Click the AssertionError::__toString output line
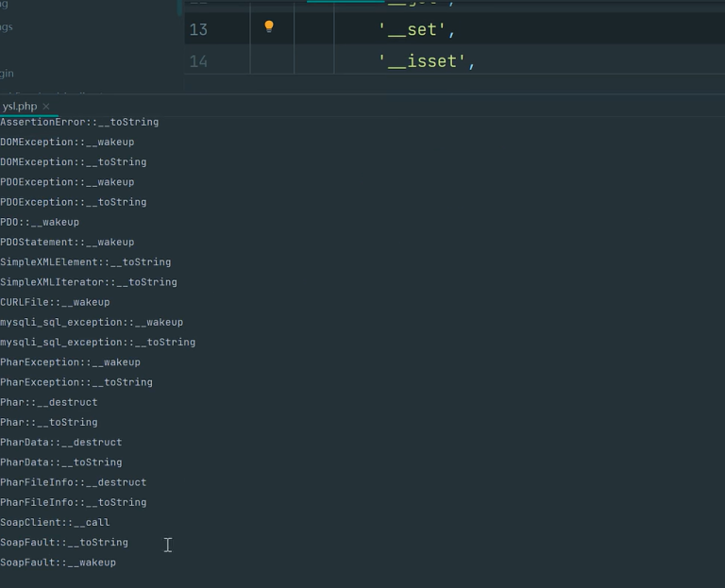725x588 pixels. click(79, 122)
